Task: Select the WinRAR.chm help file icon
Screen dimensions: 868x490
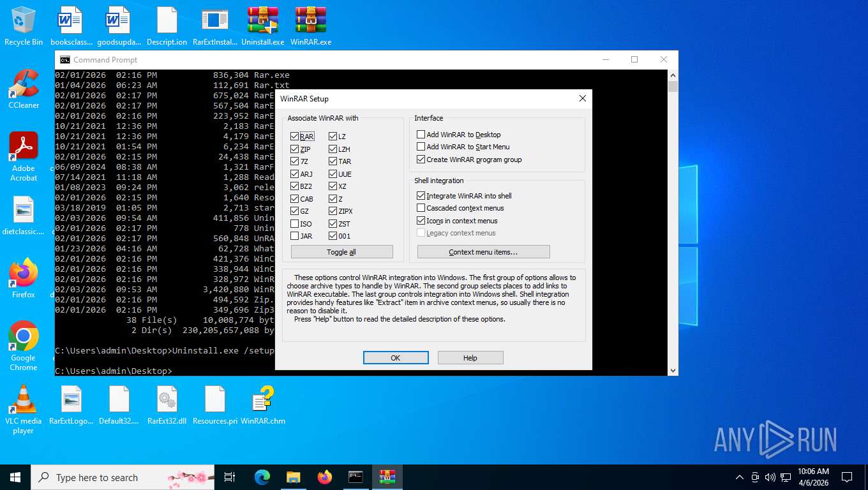Action: 262,405
